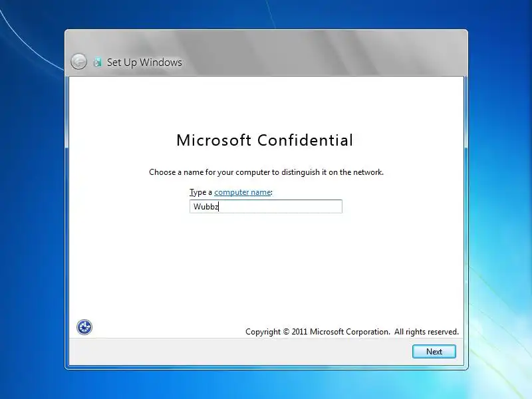Click the back arrow button
The height and width of the screenshot is (399, 532).
tap(78, 62)
